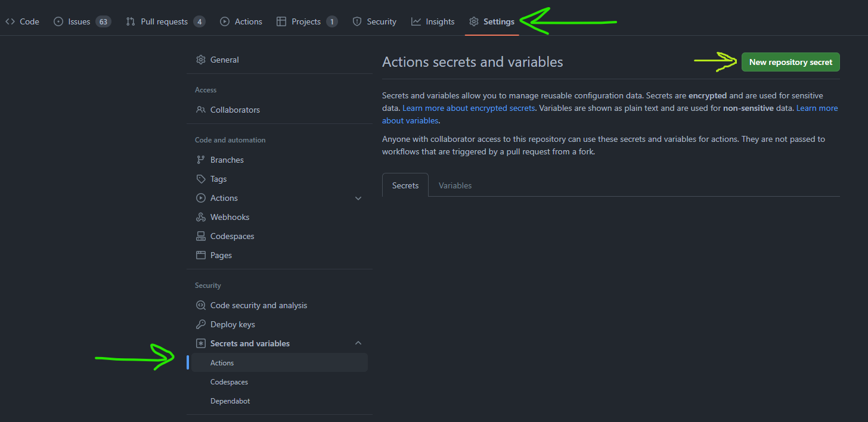
Task: Click the Codespaces icon under Code and automation
Action: [x=201, y=236]
